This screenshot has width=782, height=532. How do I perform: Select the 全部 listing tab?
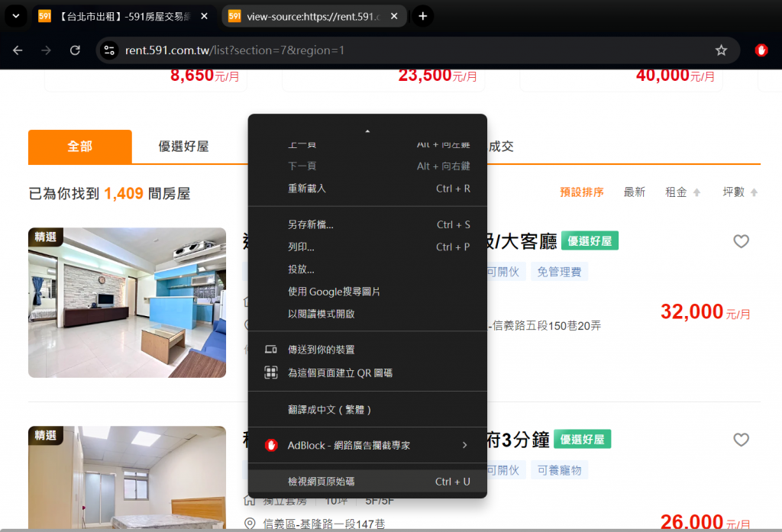(79, 147)
